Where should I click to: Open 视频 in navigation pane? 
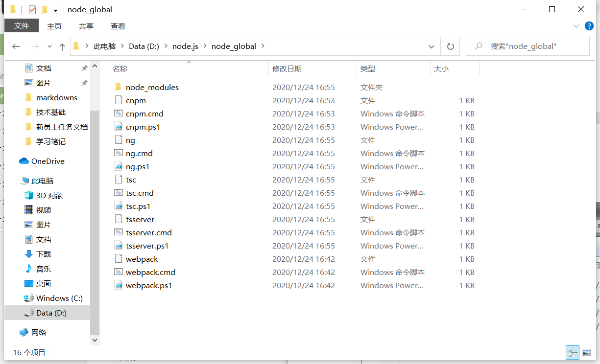click(x=44, y=210)
